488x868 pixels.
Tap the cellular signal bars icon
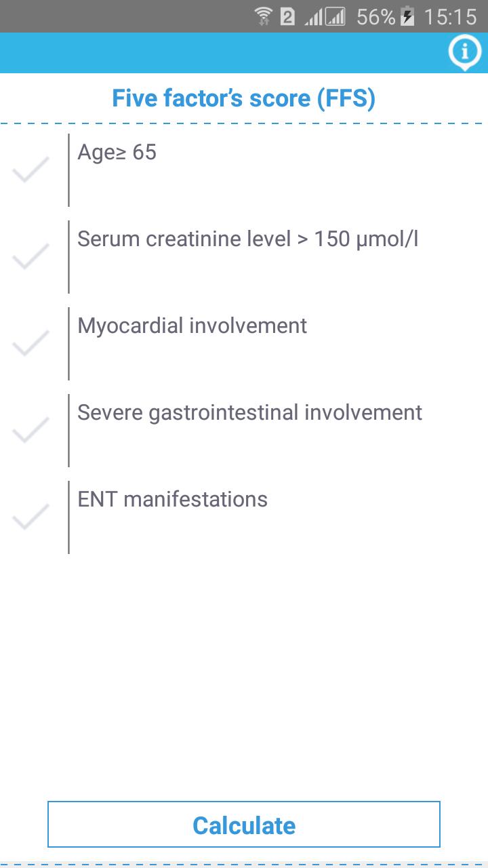tap(325, 17)
